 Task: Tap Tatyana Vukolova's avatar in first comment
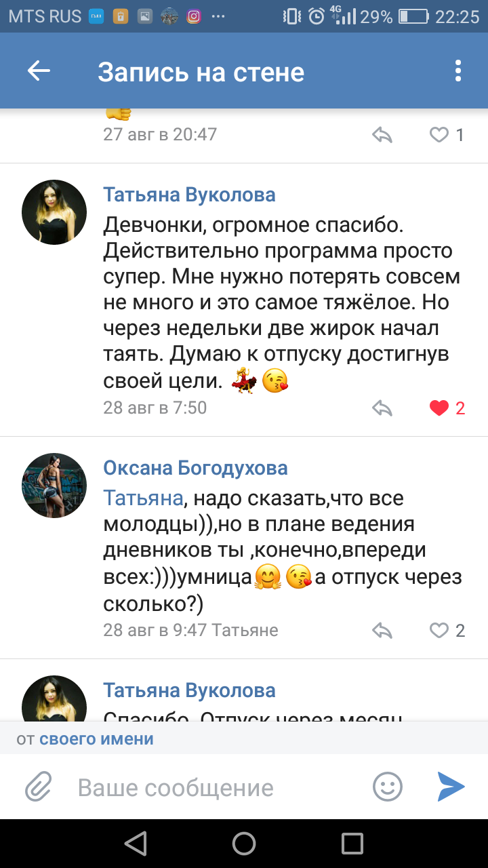[54, 212]
